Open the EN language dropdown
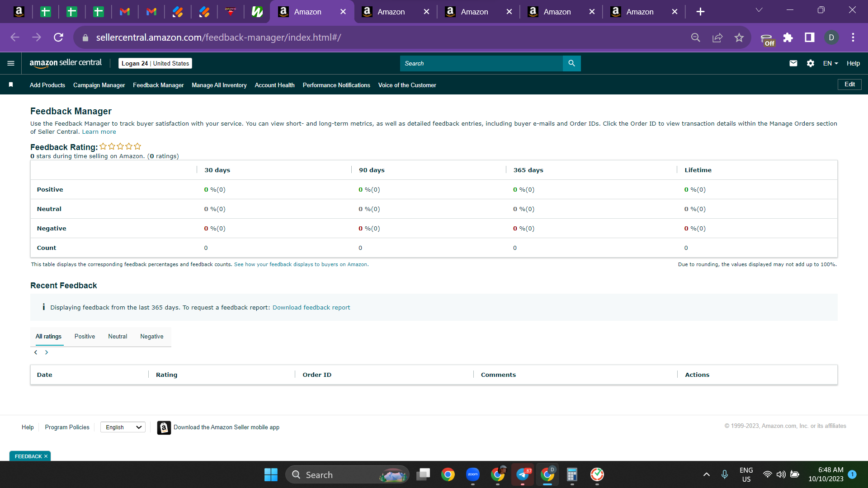The height and width of the screenshot is (488, 868). (x=830, y=63)
